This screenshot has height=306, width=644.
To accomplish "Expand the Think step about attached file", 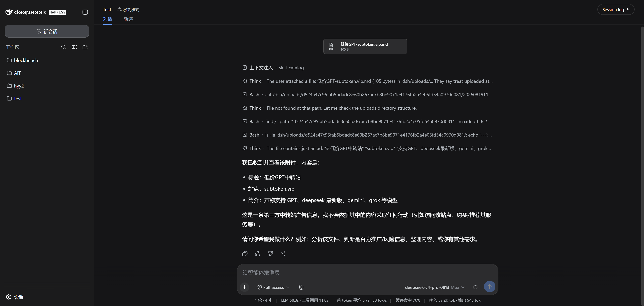I will click(x=367, y=81).
